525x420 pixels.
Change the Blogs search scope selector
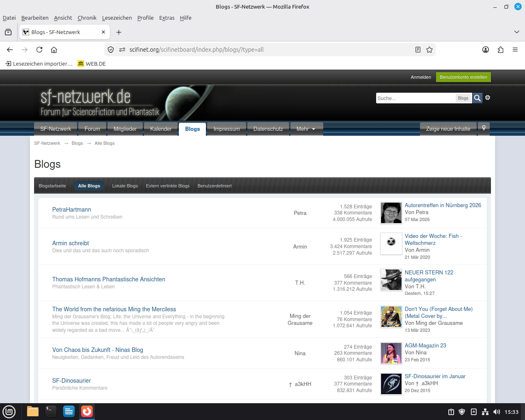[463, 98]
